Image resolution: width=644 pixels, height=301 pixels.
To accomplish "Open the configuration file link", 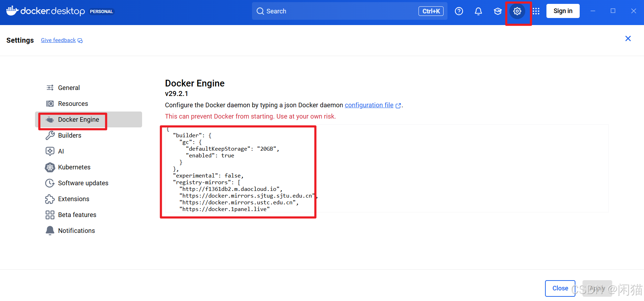I will coord(369,105).
